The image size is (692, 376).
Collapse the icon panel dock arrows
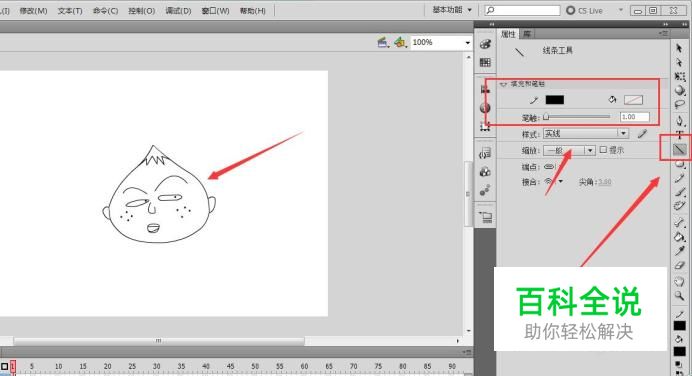pyautogui.click(x=491, y=24)
